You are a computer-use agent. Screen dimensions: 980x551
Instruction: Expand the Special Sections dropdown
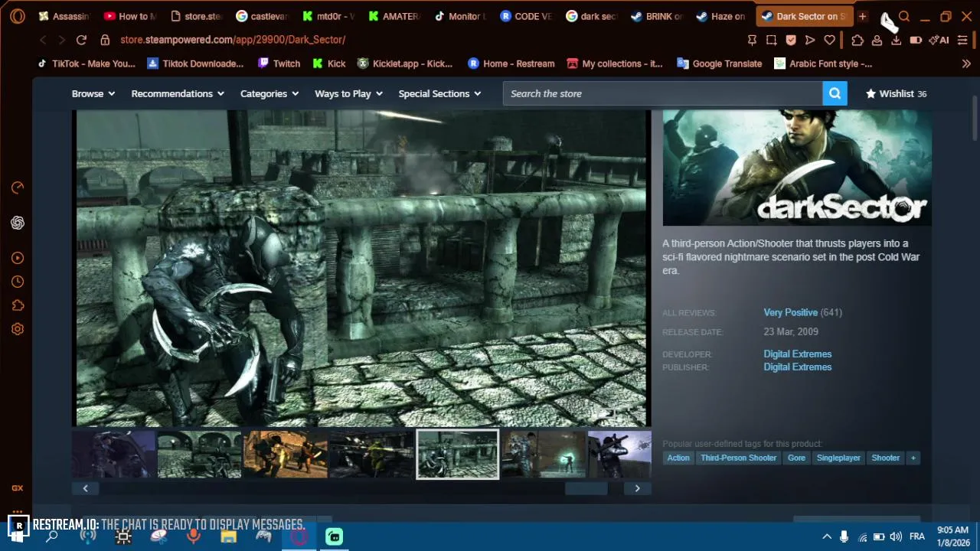[439, 93]
